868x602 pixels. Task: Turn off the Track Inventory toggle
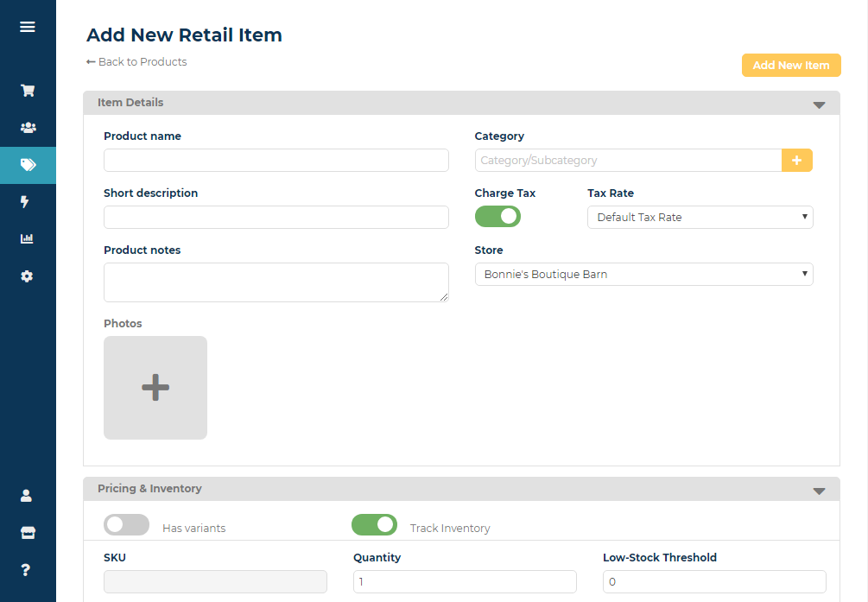374,525
